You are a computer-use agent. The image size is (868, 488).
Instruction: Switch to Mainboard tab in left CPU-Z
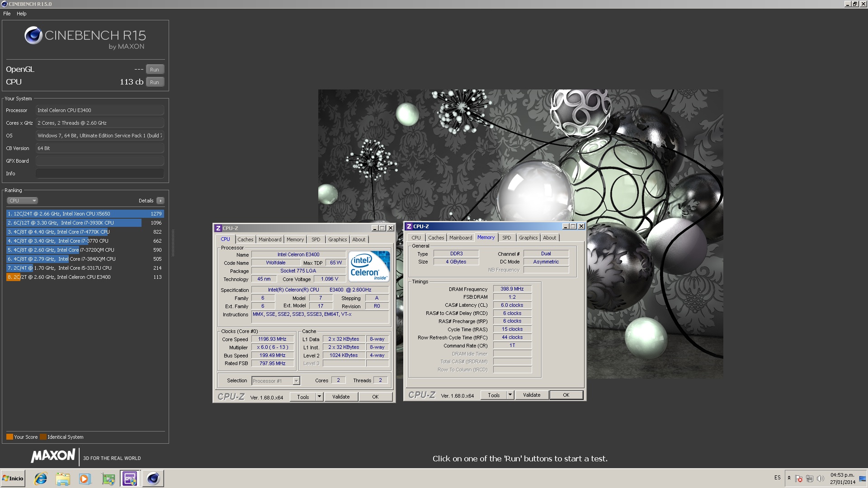[270, 239]
